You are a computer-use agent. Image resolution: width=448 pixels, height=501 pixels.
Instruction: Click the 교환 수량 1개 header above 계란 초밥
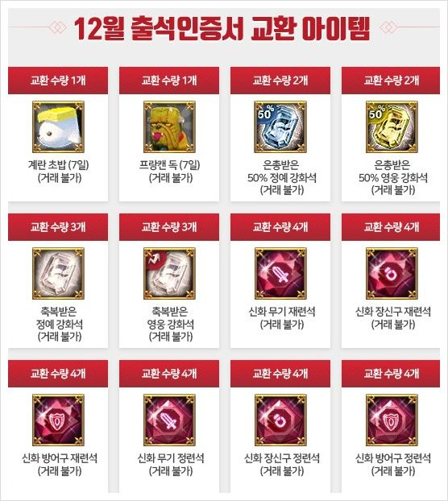pyautogui.click(x=58, y=81)
